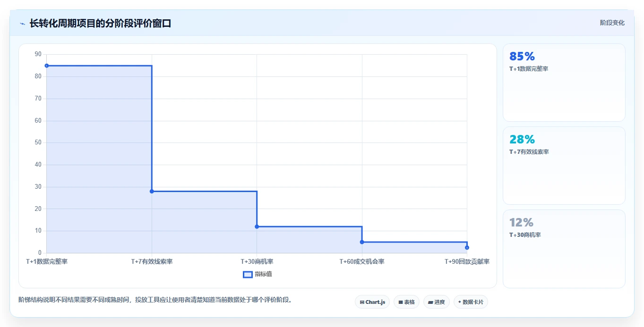Click the 阶段变化 label in header
This screenshot has width=644, height=327.
coord(612,23)
